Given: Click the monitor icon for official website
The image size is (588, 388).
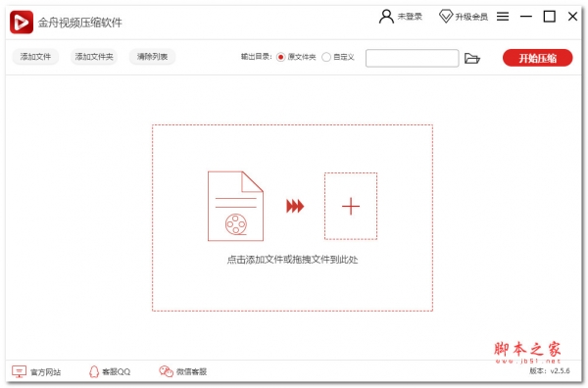Looking at the screenshot, I should coord(19,371).
